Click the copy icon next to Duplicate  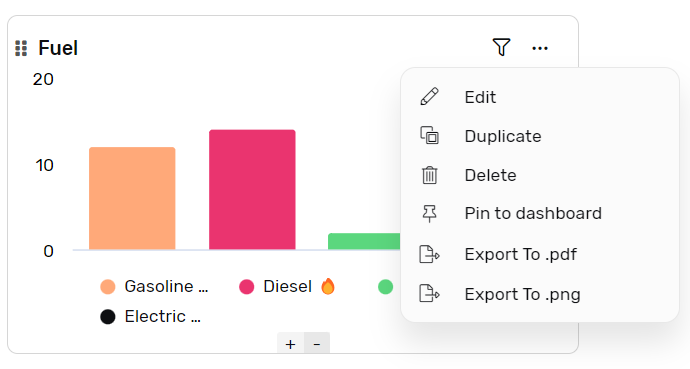(429, 135)
